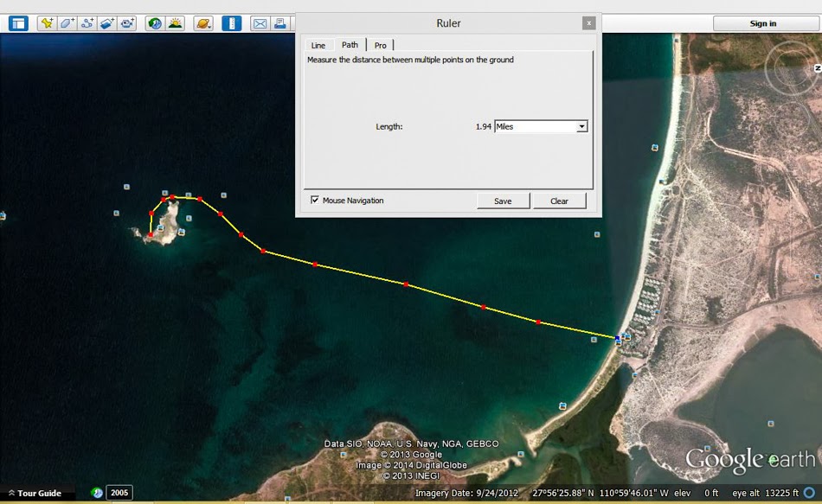
Task: Switch to the Pro tab
Action: tap(381, 45)
